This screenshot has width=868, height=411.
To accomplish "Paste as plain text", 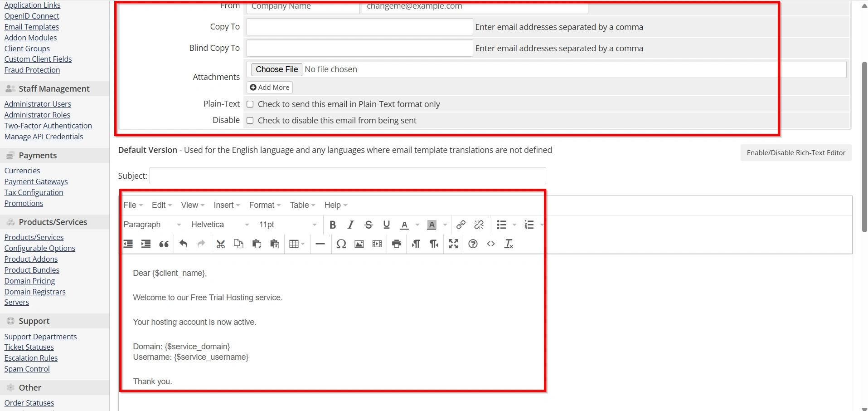I will (x=275, y=244).
